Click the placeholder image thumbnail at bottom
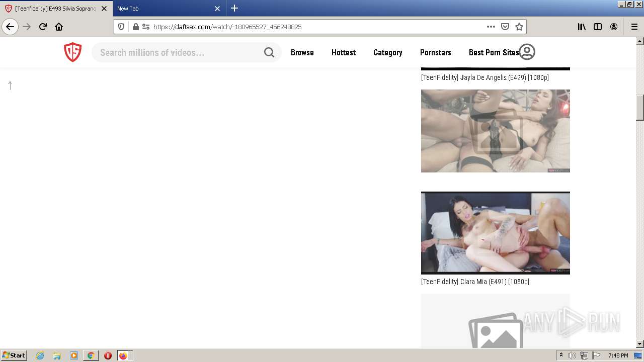 (496, 321)
